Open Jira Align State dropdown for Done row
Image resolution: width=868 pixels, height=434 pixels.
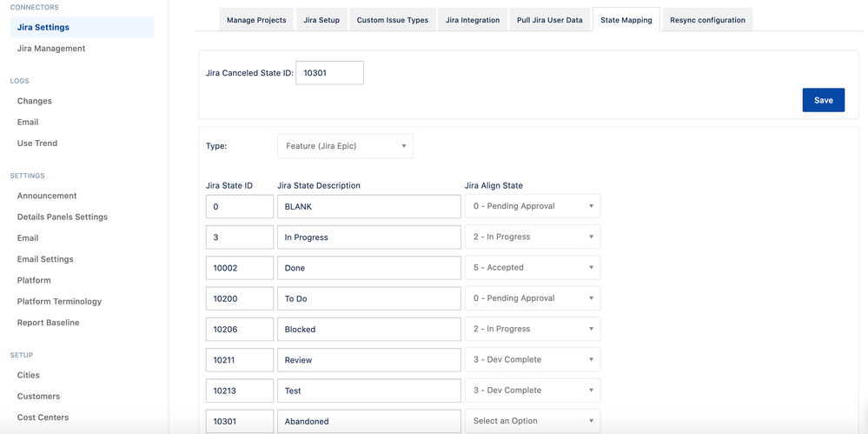[533, 268]
